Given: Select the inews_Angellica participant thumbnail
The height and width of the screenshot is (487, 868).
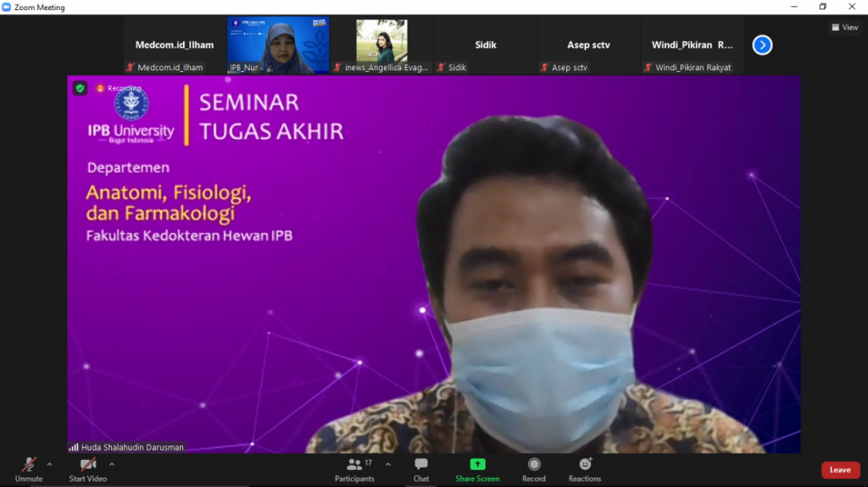Looking at the screenshot, I should click(x=381, y=45).
